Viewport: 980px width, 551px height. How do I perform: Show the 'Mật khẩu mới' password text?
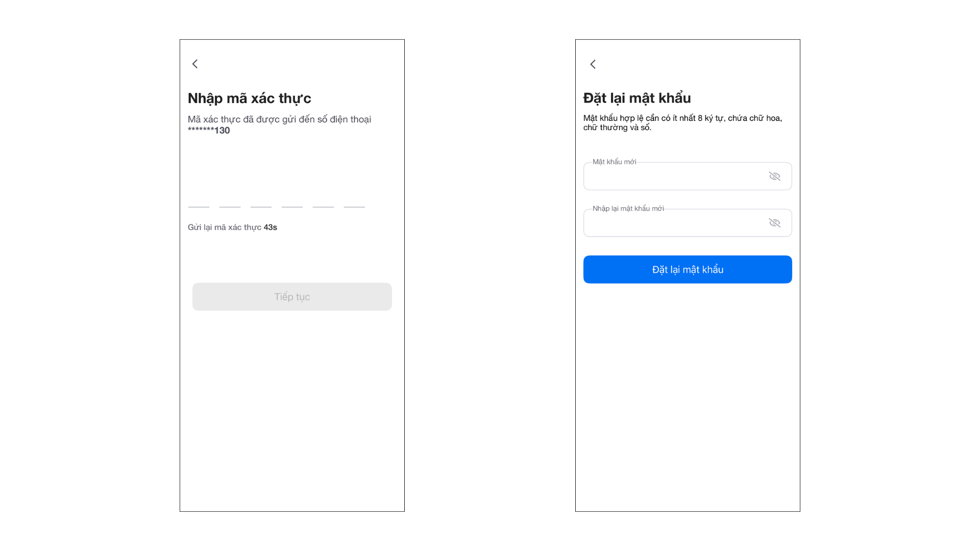774,177
